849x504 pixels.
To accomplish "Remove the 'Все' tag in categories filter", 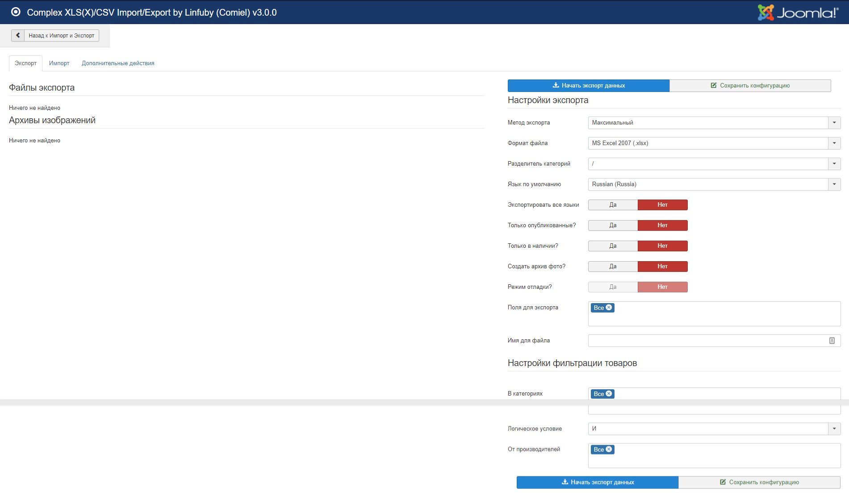I will click(609, 394).
